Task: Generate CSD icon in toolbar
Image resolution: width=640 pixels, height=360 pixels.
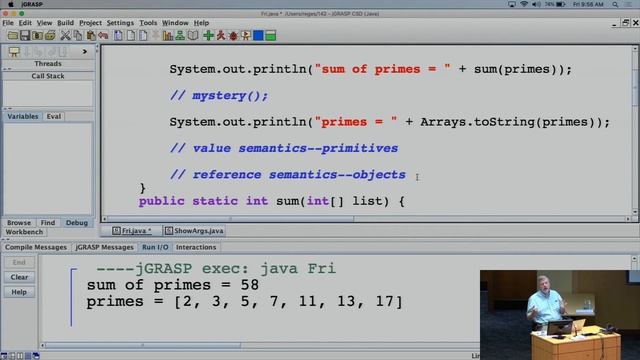Action: (x=118, y=36)
